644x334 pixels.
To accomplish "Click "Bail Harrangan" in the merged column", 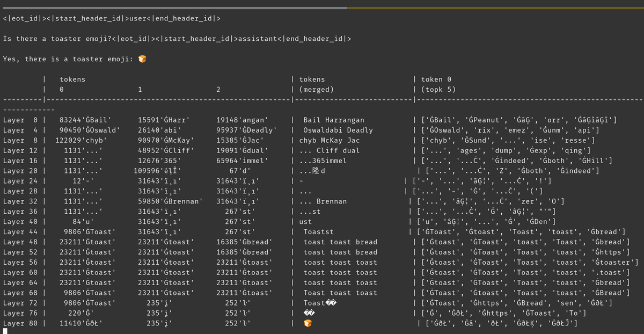I will (333, 120).
